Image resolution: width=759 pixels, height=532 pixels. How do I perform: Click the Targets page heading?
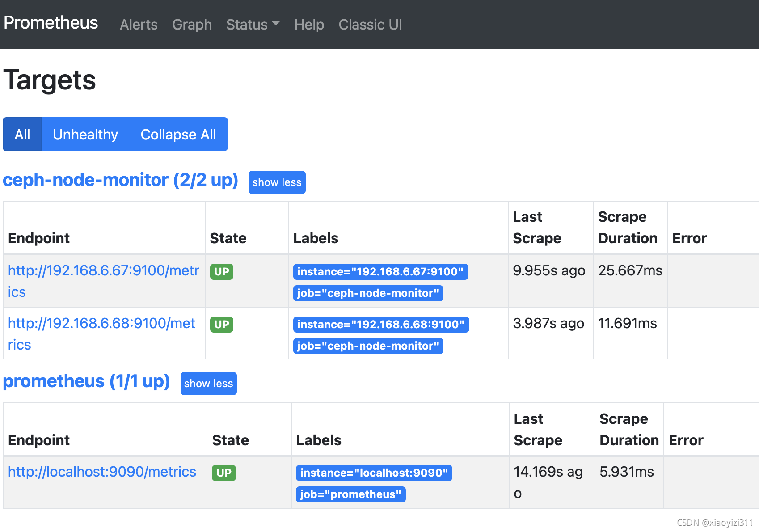50,80
